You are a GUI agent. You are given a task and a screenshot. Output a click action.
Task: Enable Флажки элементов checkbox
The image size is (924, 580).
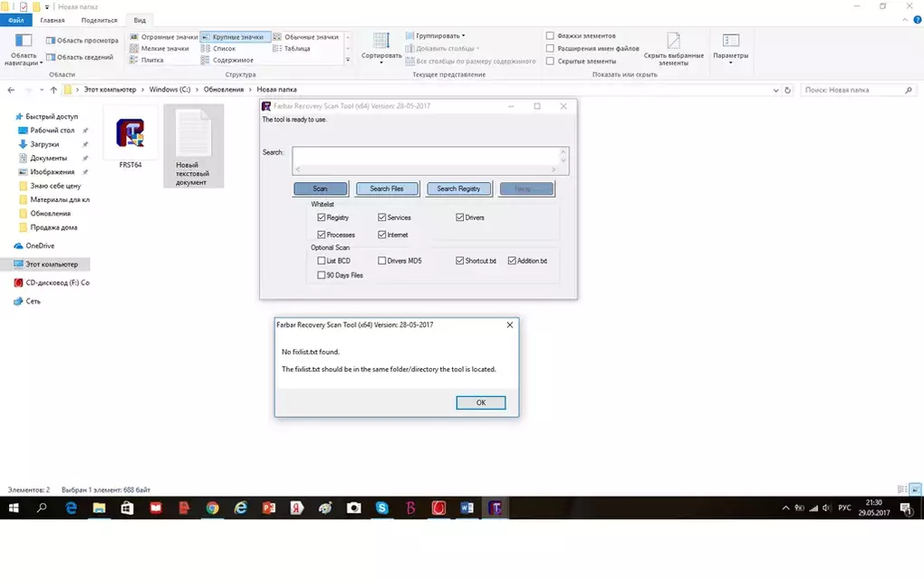(550, 36)
